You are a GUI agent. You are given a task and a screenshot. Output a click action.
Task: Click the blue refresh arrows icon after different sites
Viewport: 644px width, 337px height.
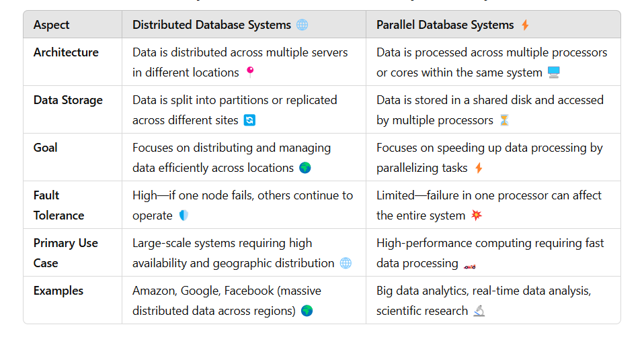[x=249, y=120]
